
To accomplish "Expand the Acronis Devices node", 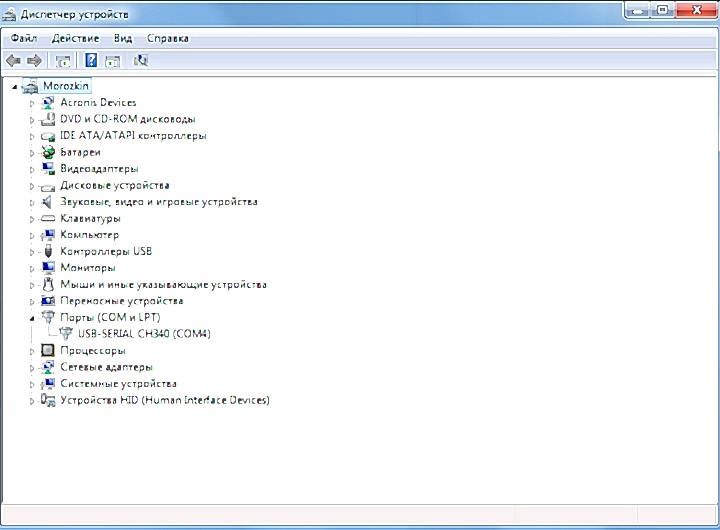I will tap(32, 103).
